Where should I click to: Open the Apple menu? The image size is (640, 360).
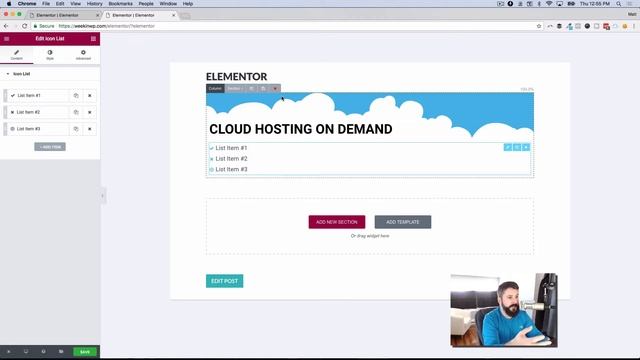(9, 4)
